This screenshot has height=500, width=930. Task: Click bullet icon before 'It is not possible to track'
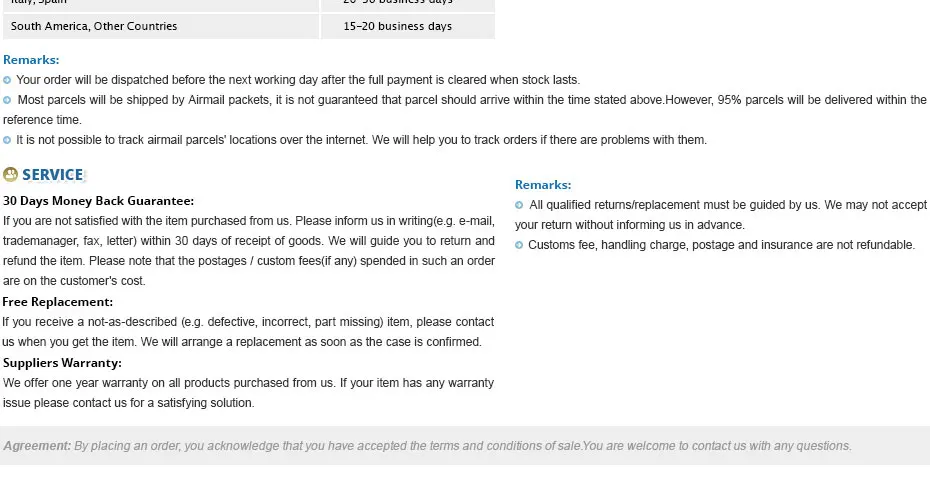(7, 141)
